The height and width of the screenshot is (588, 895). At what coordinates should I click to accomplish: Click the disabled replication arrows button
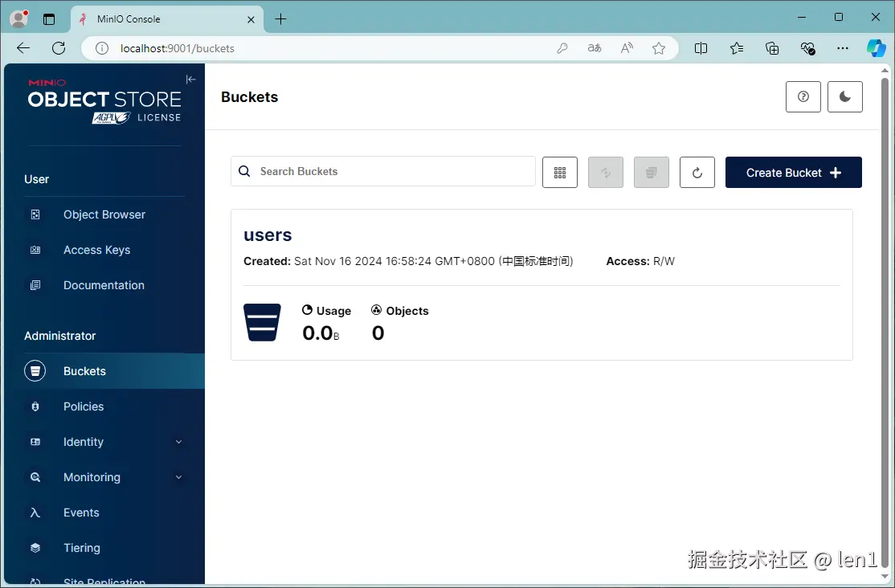606,173
